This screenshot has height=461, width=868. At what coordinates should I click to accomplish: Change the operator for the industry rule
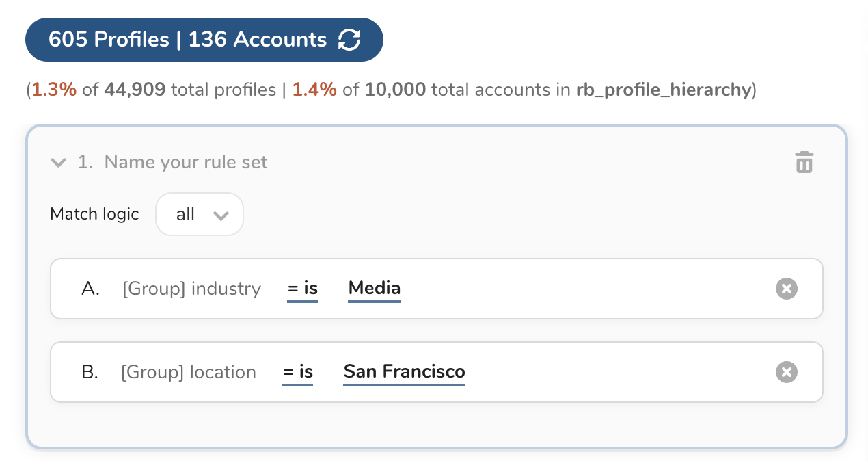click(302, 289)
